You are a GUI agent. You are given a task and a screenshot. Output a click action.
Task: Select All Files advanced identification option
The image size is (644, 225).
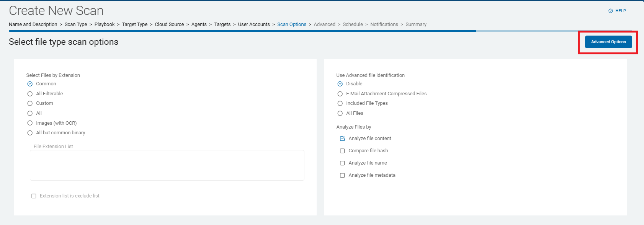pyautogui.click(x=340, y=113)
